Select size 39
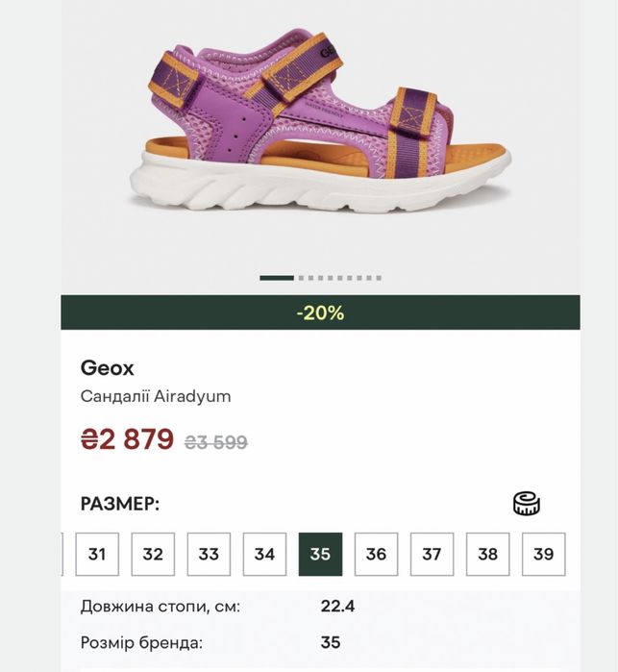 (x=543, y=554)
